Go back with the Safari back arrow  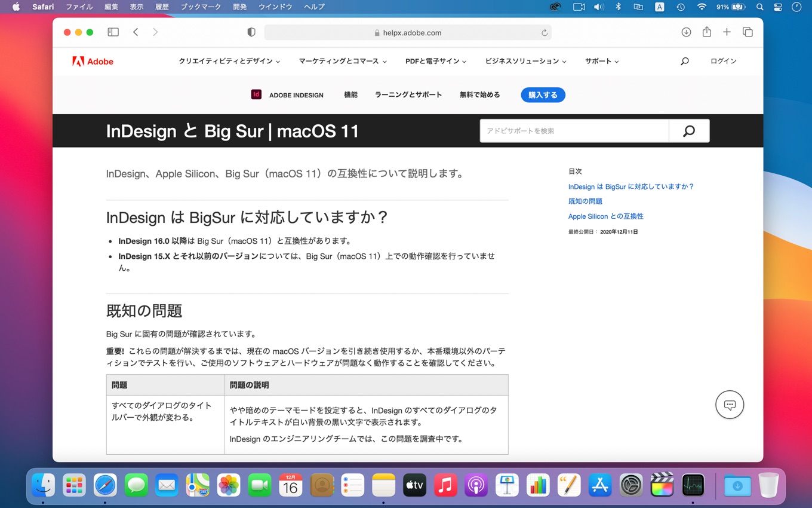click(x=136, y=32)
